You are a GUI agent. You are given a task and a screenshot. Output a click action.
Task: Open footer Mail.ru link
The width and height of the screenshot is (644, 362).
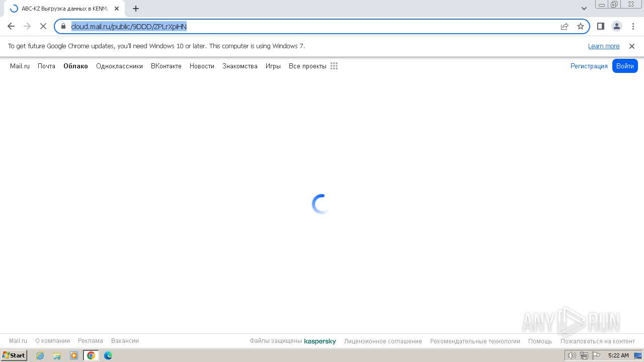click(18, 341)
